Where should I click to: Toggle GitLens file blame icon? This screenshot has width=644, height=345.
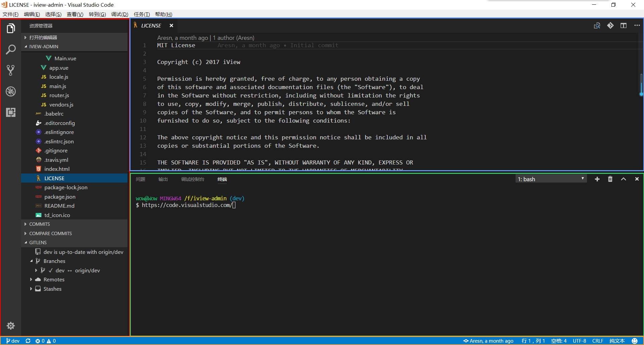(610, 25)
